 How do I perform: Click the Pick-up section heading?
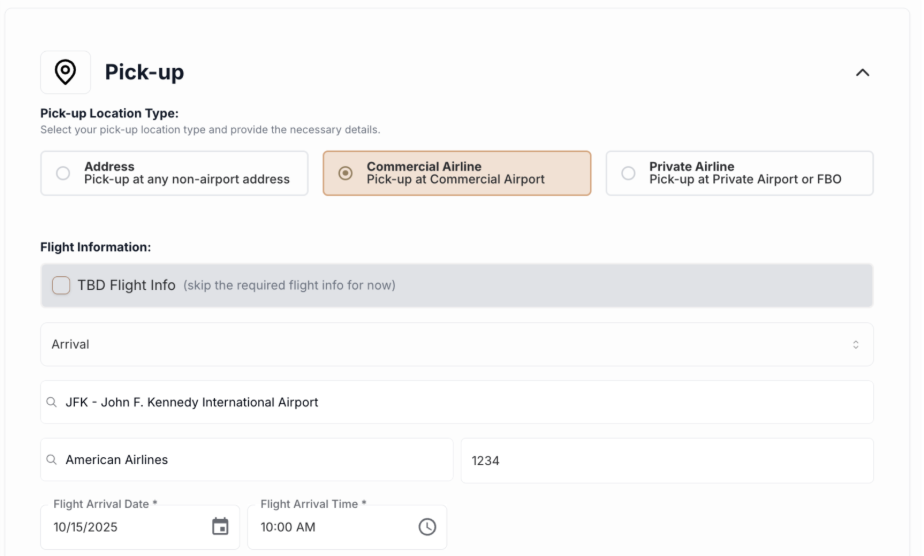pyautogui.click(x=145, y=73)
